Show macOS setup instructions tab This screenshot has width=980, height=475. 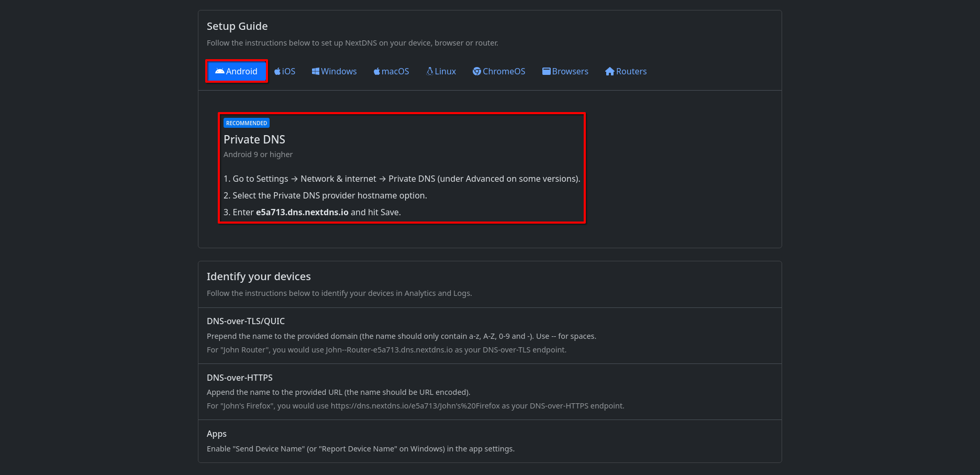tap(391, 71)
